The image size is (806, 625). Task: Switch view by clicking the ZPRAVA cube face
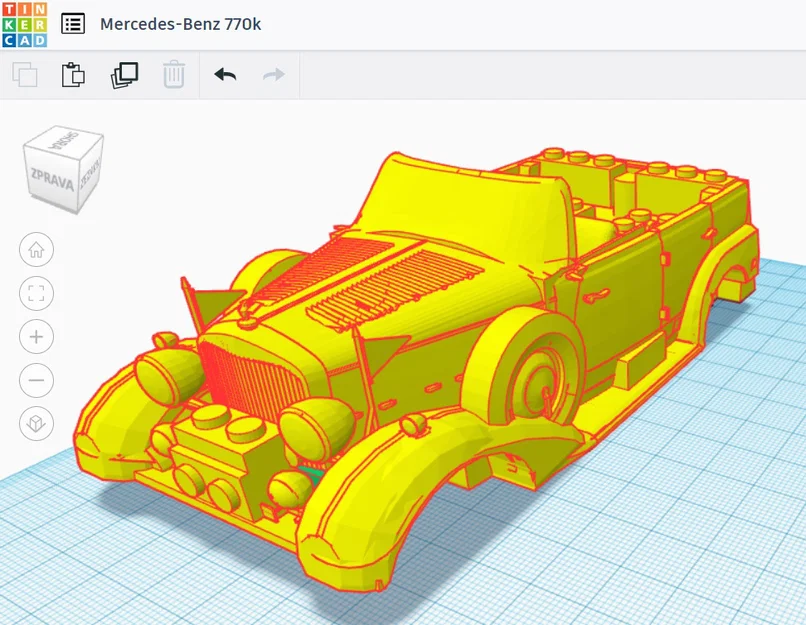click(x=55, y=177)
